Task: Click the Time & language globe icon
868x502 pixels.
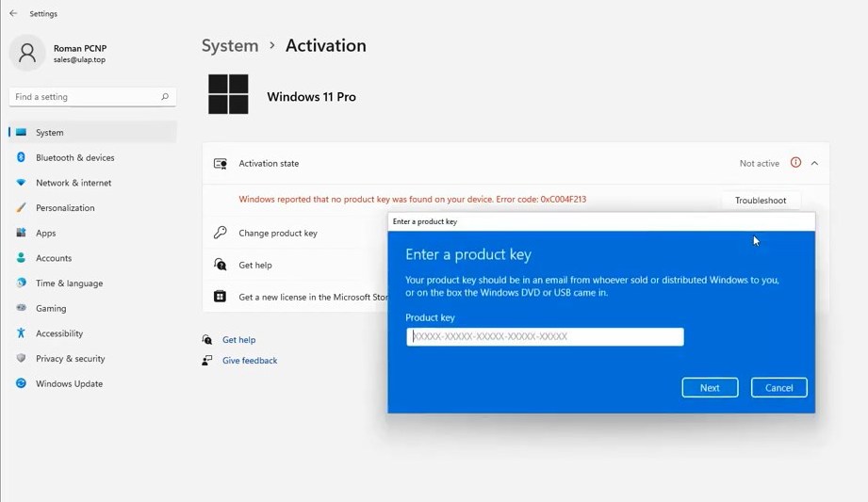Action: click(x=21, y=283)
